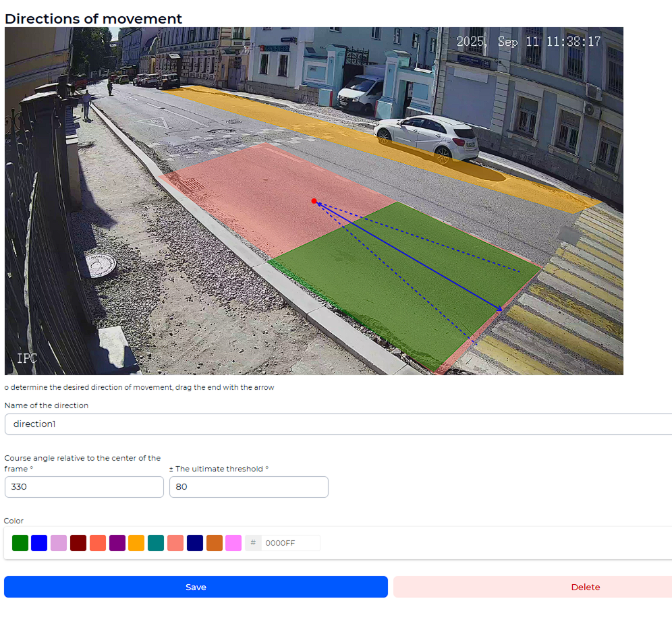
Task: Click the red anchor dot on the camera preview
Action: tap(313, 201)
